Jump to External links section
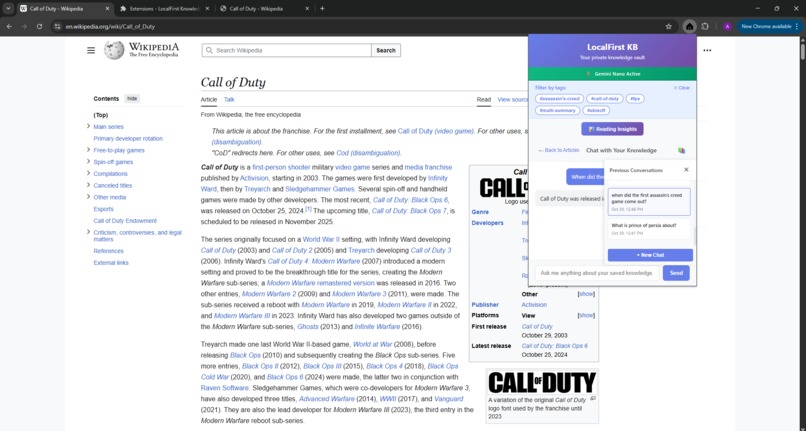Image resolution: width=806 pixels, height=431 pixels. tap(111, 263)
